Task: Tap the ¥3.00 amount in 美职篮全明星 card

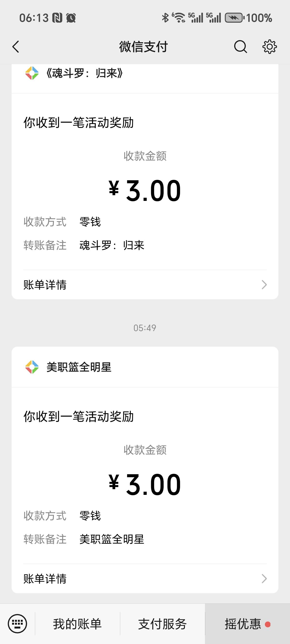Action: tap(145, 484)
